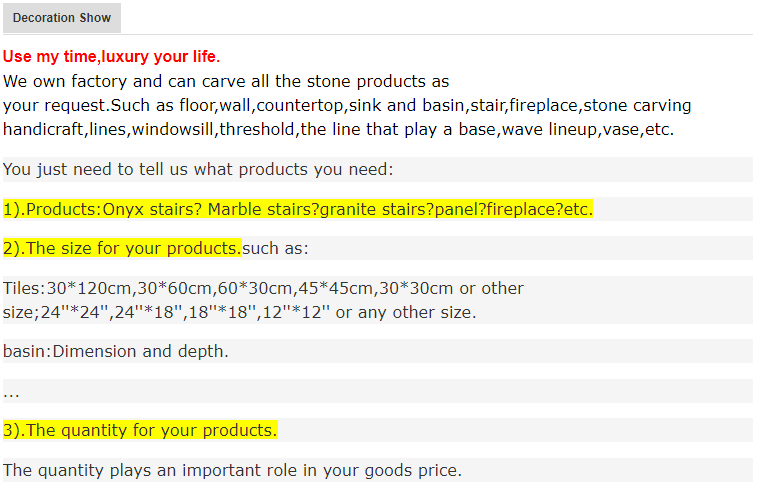Click the red 'Use my time, luxury your life' heading
This screenshot has width=758, height=485.
point(111,56)
